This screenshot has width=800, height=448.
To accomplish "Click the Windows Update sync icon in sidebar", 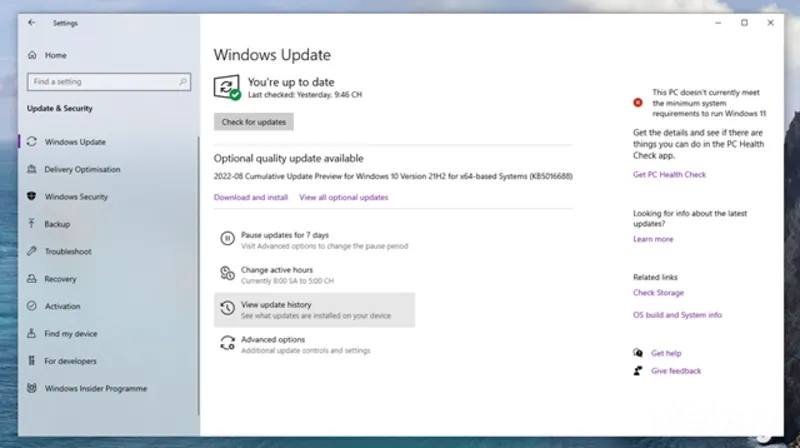I will point(32,141).
